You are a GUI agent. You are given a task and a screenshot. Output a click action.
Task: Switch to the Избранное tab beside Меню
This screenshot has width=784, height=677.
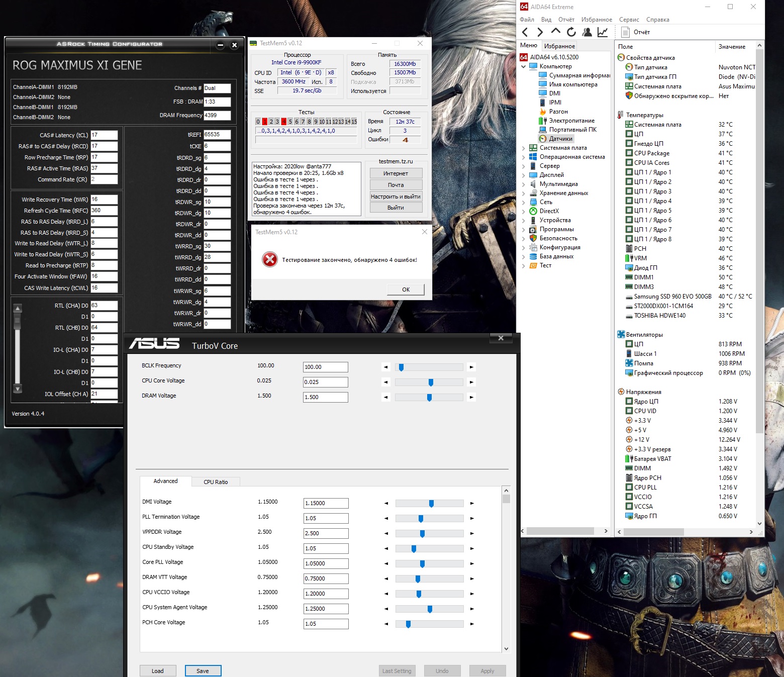559,46
